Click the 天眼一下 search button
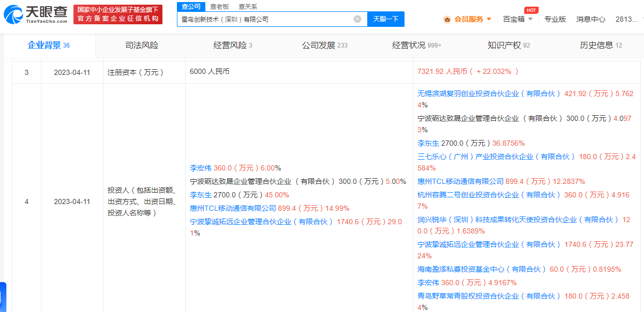Screen dimensions: 644x312 [386, 19]
